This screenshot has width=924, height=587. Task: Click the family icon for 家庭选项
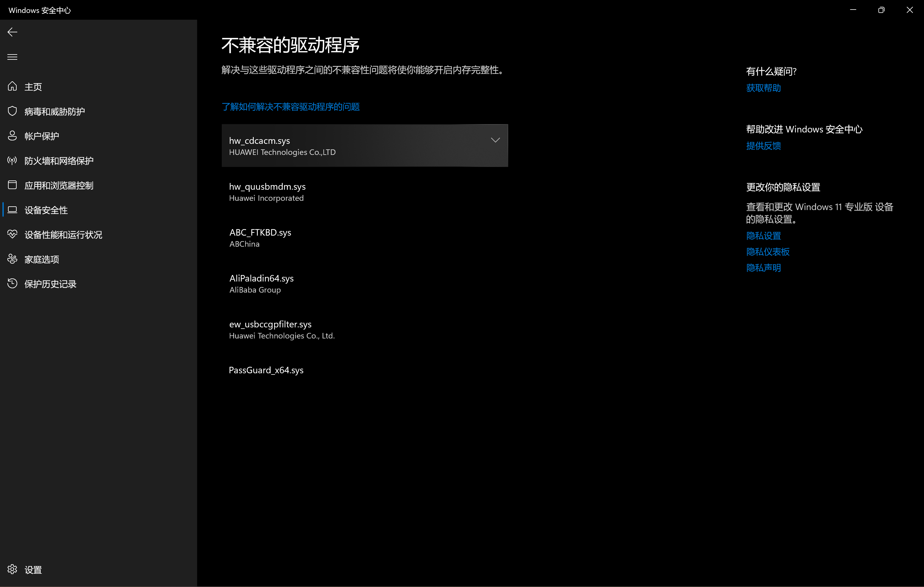click(x=12, y=259)
